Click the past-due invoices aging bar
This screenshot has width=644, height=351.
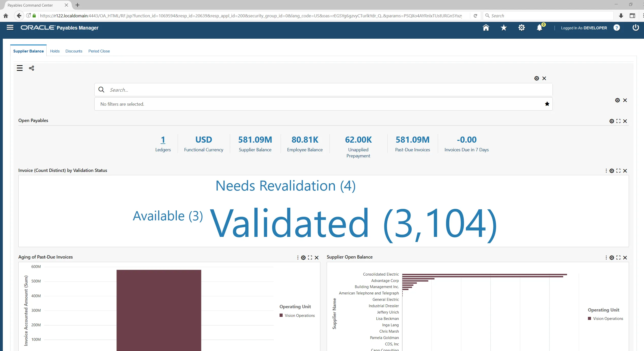(x=159, y=310)
